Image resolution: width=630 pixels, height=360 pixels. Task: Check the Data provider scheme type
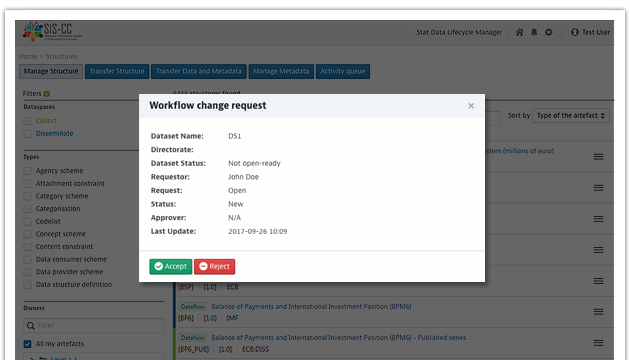[27, 272]
